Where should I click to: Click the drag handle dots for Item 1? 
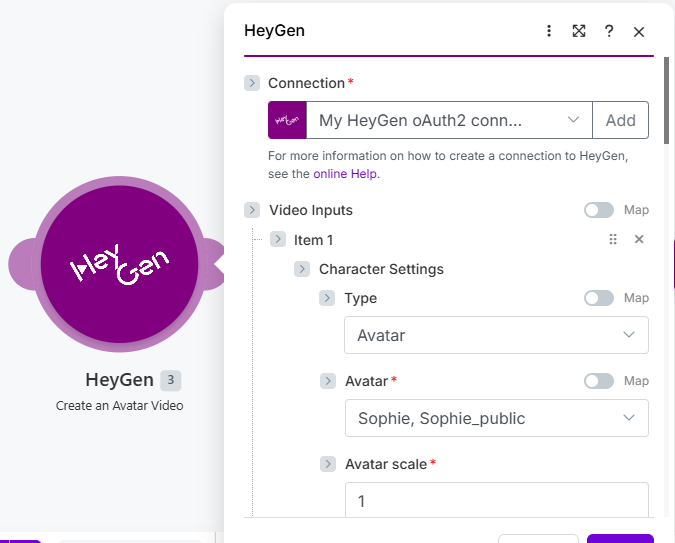click(613, 239)
